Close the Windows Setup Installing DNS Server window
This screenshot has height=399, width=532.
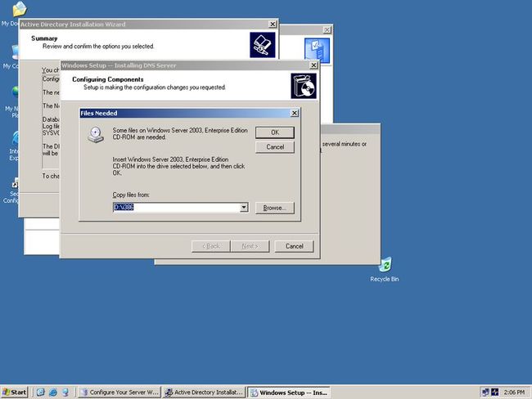pyautogui.click(x=313, y=65)
